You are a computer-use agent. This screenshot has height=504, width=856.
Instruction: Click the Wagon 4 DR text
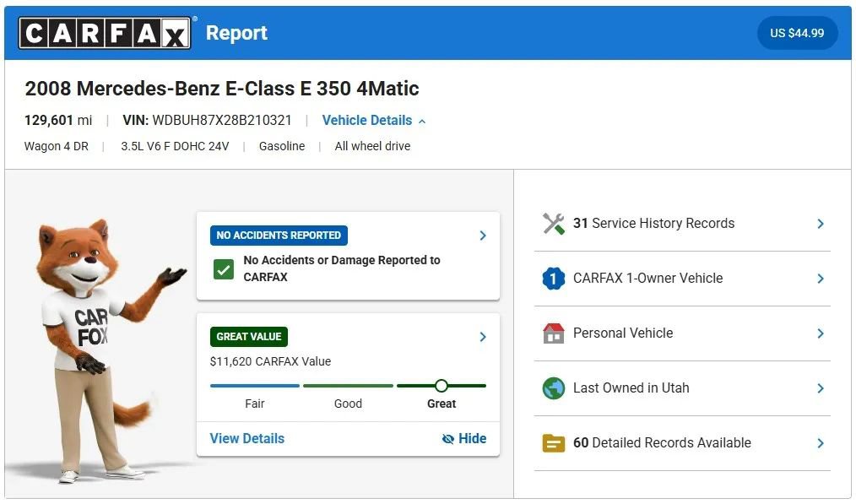(57, 146)
